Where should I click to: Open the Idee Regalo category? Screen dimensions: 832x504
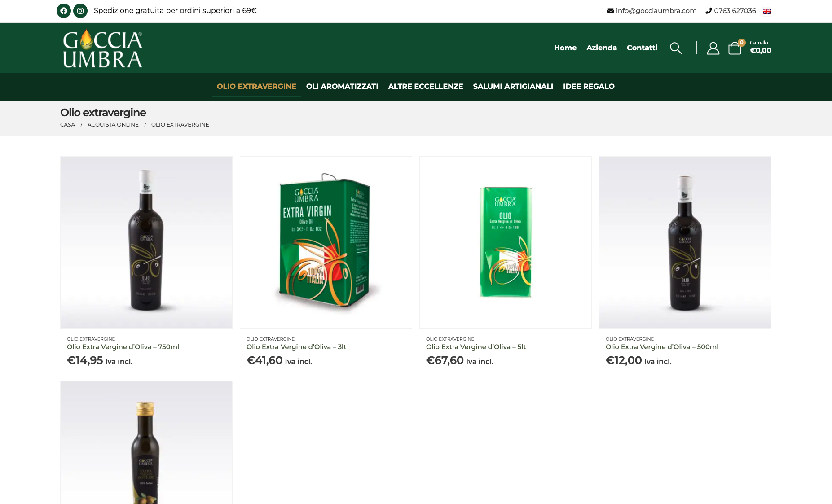tap(589, 86)
